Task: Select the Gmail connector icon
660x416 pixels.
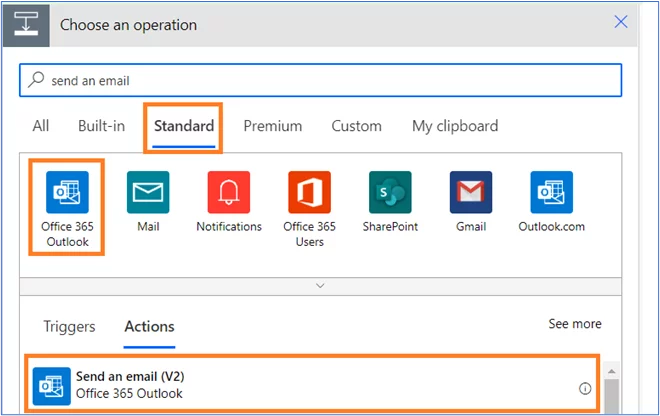Action: [x=471, y=192]
